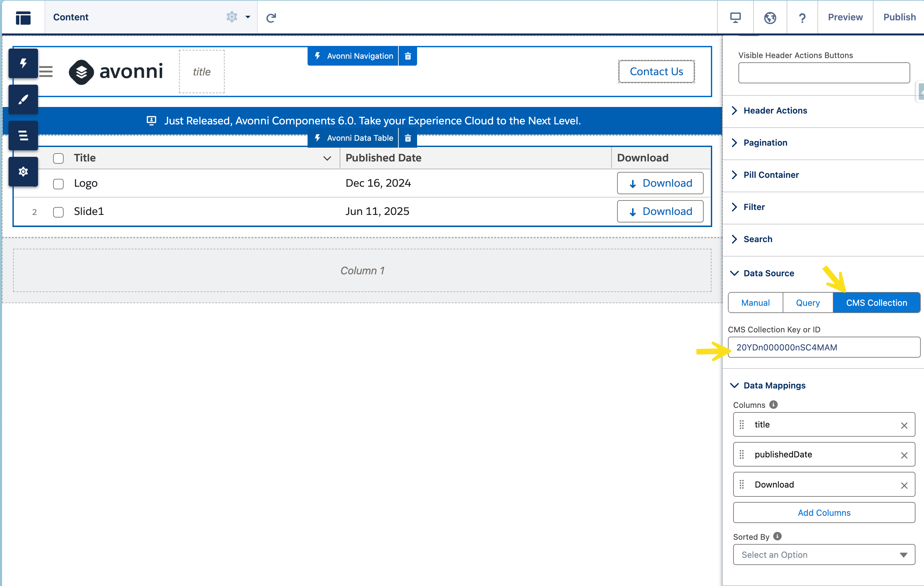
Task: Toggle the select-all Title header checkbox
Action: (58, 158)
